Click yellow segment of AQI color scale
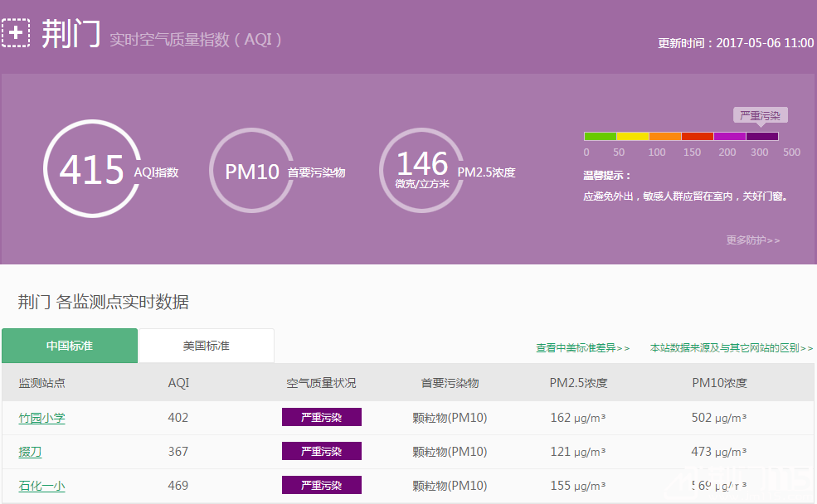This screenshot has width=817, height=504. (x=632, y=136)
